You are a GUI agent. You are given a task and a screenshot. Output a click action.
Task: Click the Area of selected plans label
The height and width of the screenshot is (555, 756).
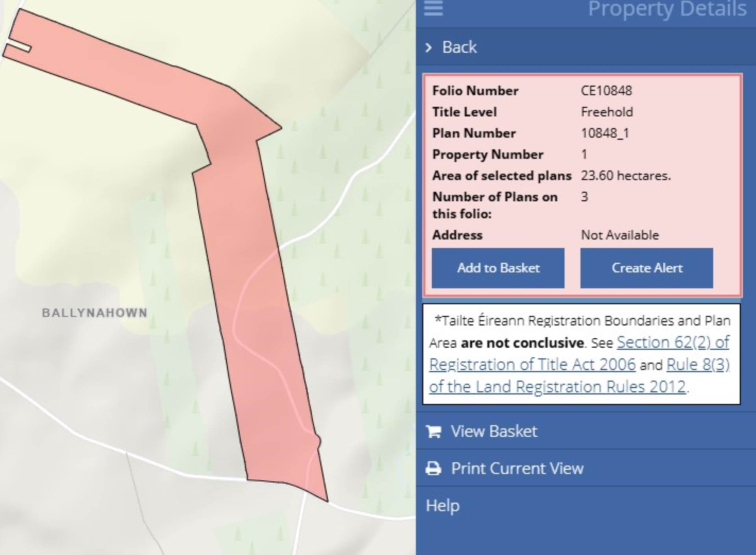[x=502, y=176]
